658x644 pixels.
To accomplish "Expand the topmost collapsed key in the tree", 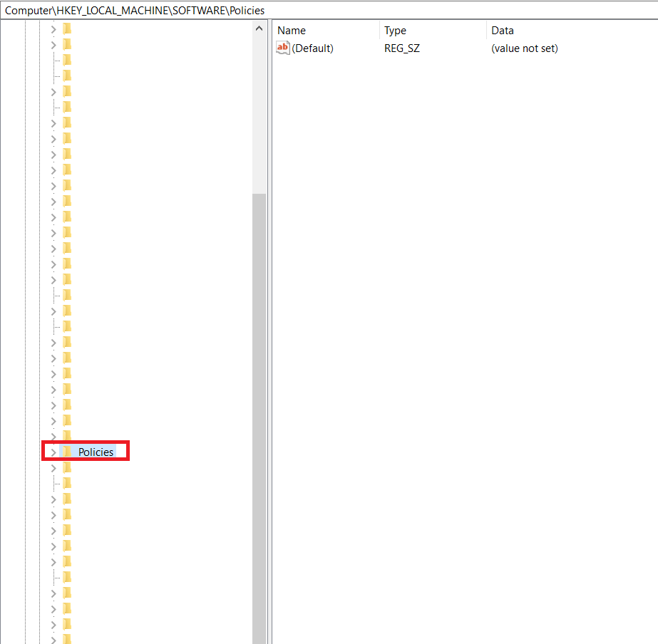I will tap(53, 28).
